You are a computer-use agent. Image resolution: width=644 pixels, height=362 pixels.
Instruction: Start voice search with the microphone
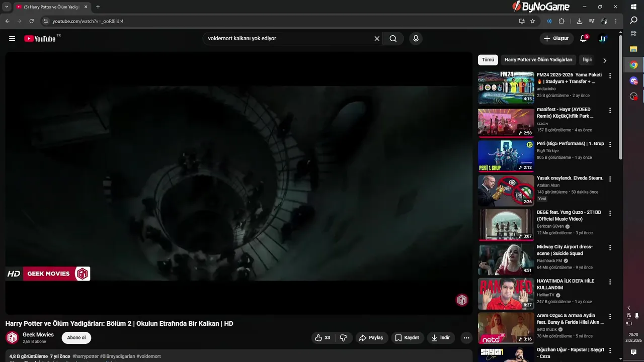(416, 39)
